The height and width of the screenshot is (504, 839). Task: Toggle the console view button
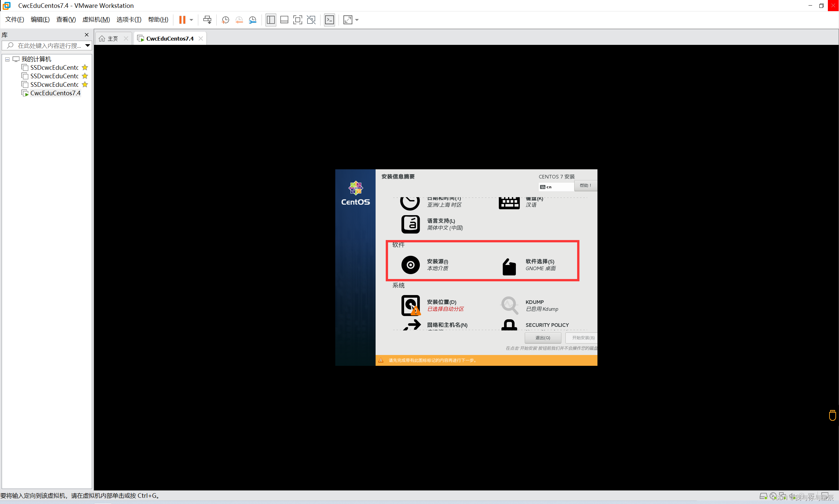coord(329,20)
